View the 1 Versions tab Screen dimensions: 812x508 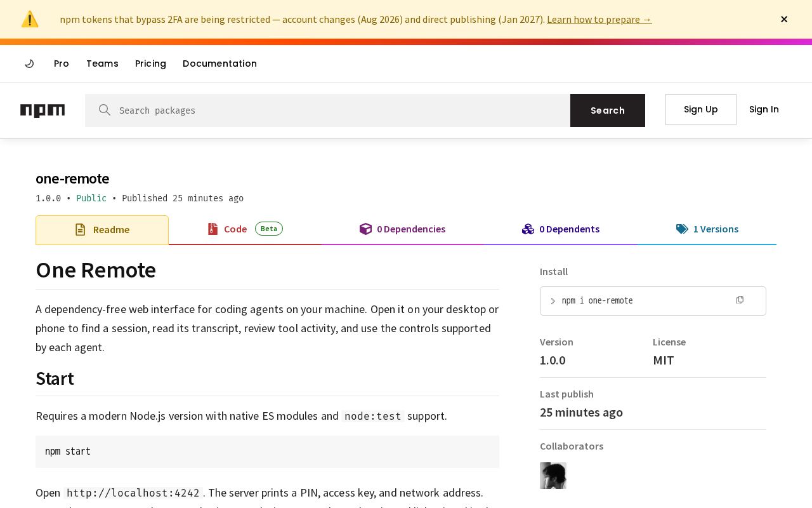point(707,229)
